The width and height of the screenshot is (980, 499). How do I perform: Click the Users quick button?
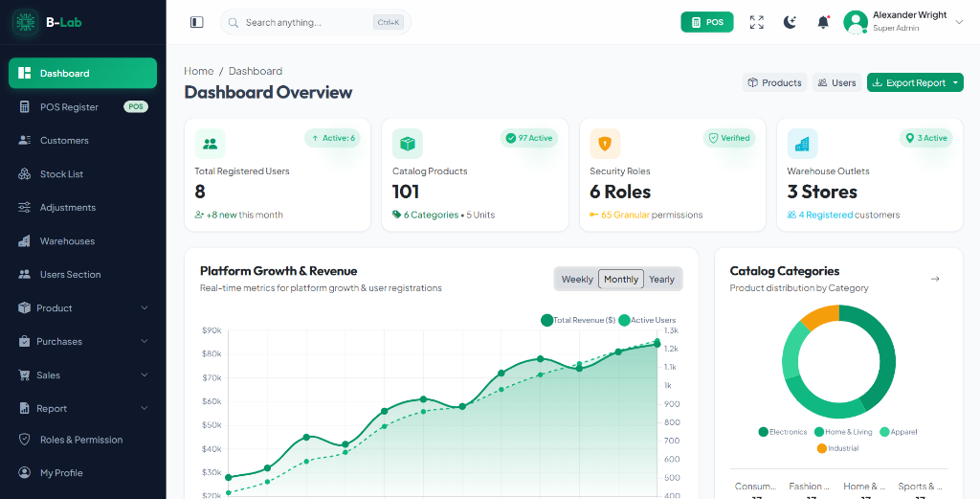(x=836, y=82)
